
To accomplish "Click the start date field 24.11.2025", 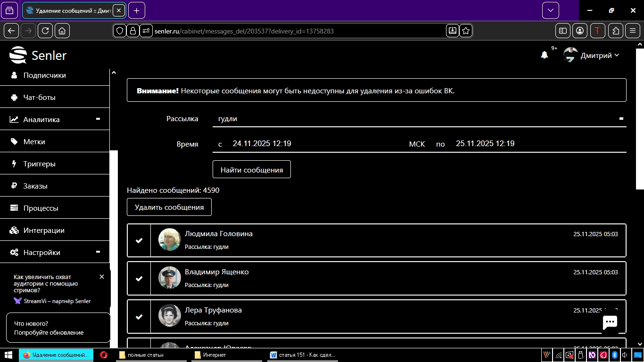I will (x=262, y=143).
